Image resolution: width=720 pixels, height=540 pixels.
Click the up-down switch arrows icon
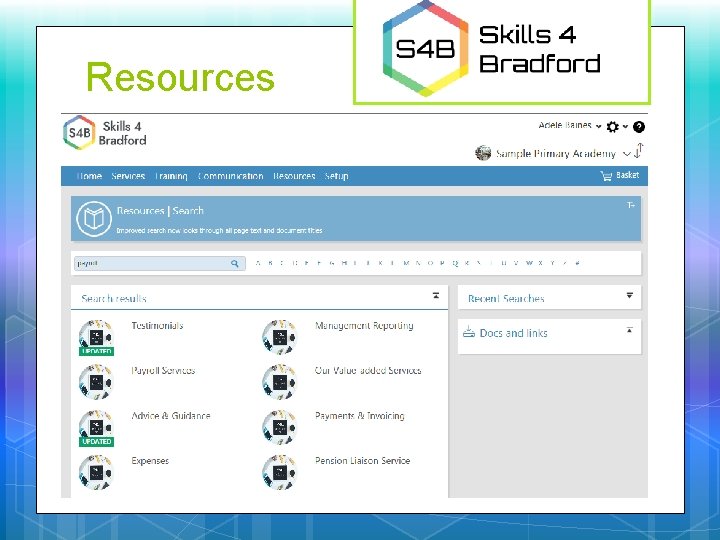click(639, 151)
